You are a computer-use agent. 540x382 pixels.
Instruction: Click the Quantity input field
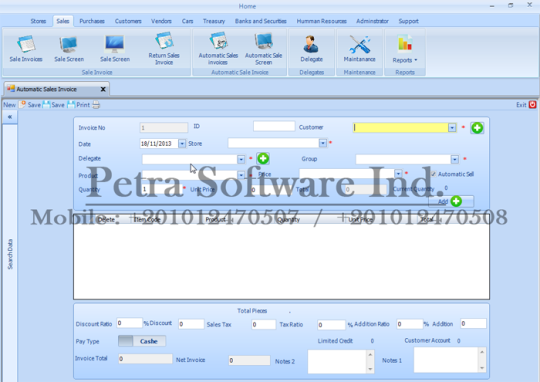(162, 189)
